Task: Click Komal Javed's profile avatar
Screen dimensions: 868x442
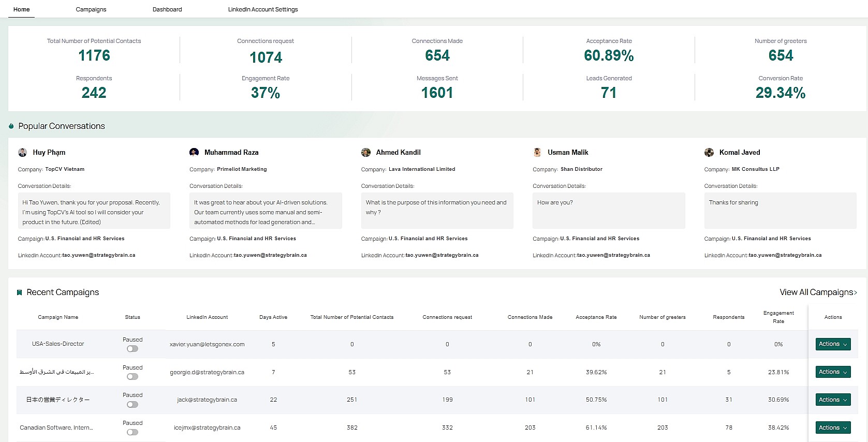Action: pyautogui.click(x=709, y=152)
